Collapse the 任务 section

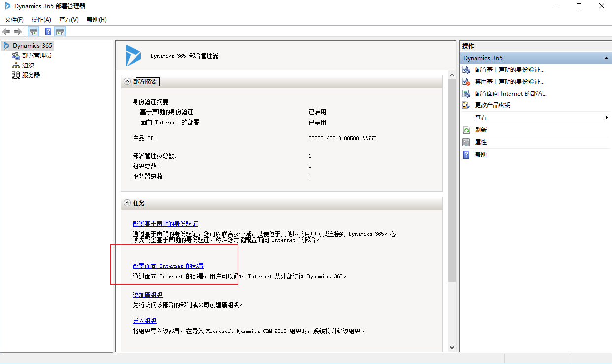click(x=128, y=203)
